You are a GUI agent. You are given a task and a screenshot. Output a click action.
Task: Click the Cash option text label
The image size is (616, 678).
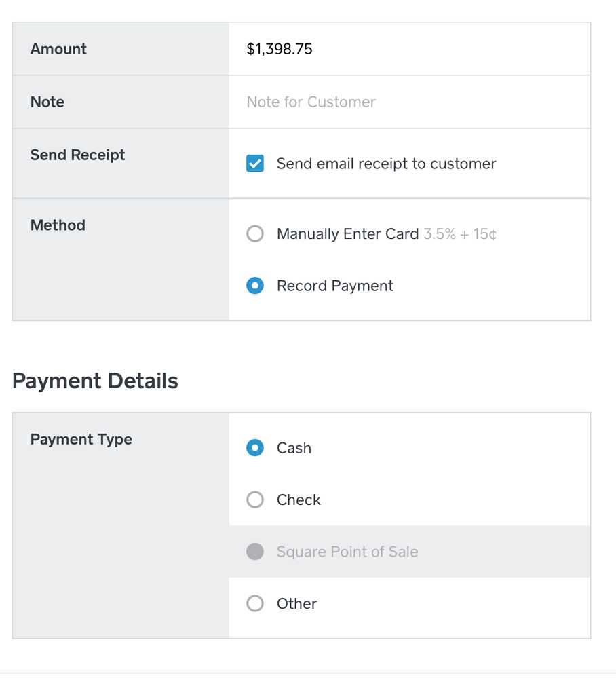point(293,448)
